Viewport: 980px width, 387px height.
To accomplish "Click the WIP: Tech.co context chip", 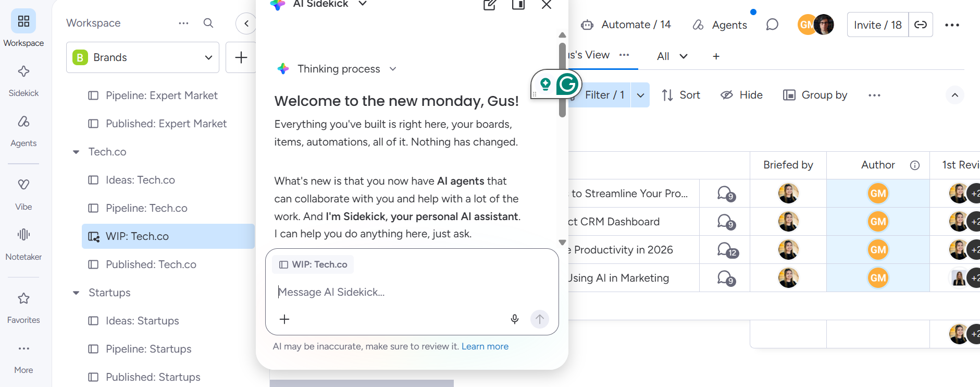I will coord(313,264).
